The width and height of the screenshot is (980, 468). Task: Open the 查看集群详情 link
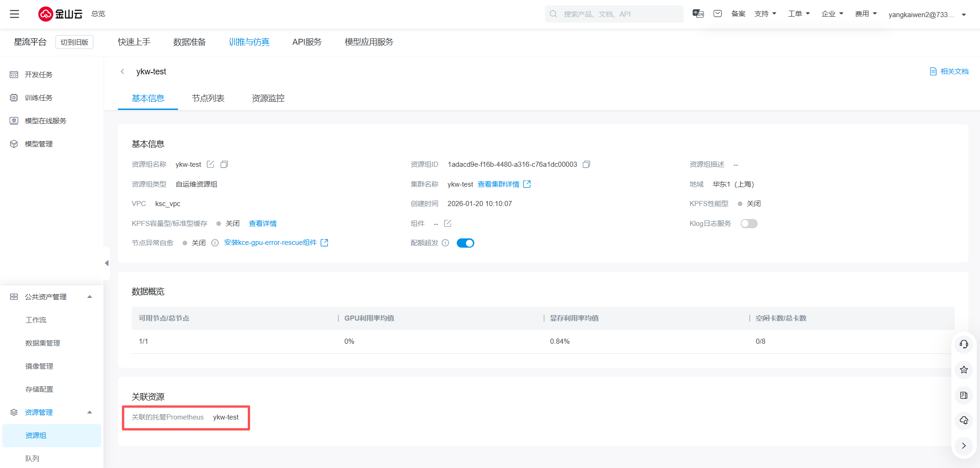pos(498,184)
